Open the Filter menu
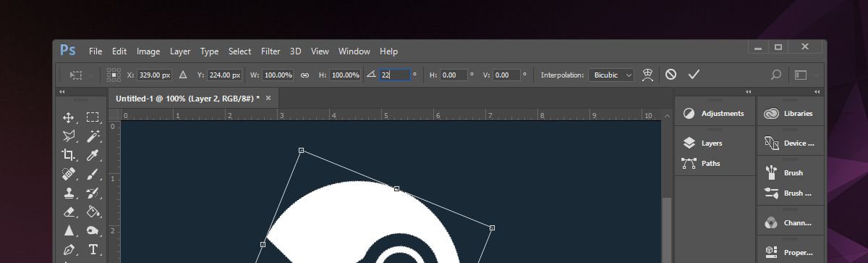Viewport: 868px width, 263px height. coord(271,51)
